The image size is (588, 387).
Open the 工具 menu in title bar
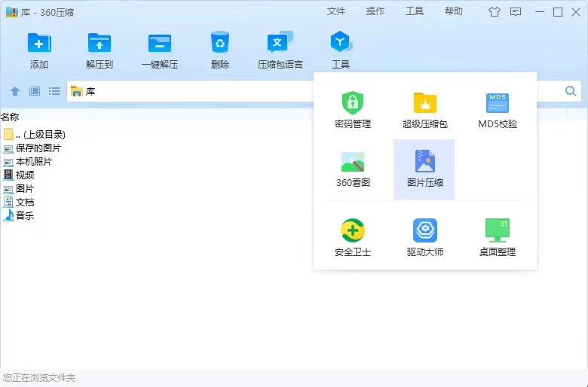tap(415, 11)
